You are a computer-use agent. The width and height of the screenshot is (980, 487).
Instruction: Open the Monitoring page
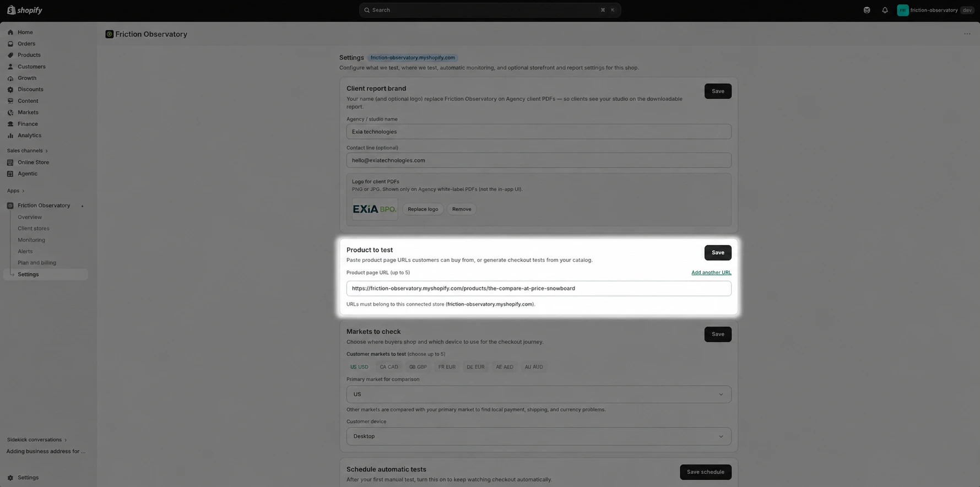point(31,240)
